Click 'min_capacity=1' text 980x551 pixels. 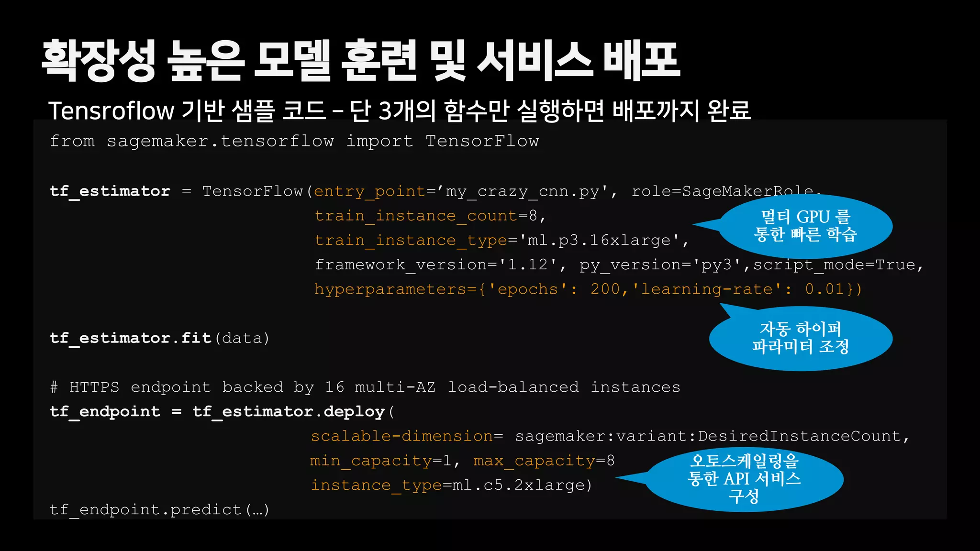tap(380, 461)
